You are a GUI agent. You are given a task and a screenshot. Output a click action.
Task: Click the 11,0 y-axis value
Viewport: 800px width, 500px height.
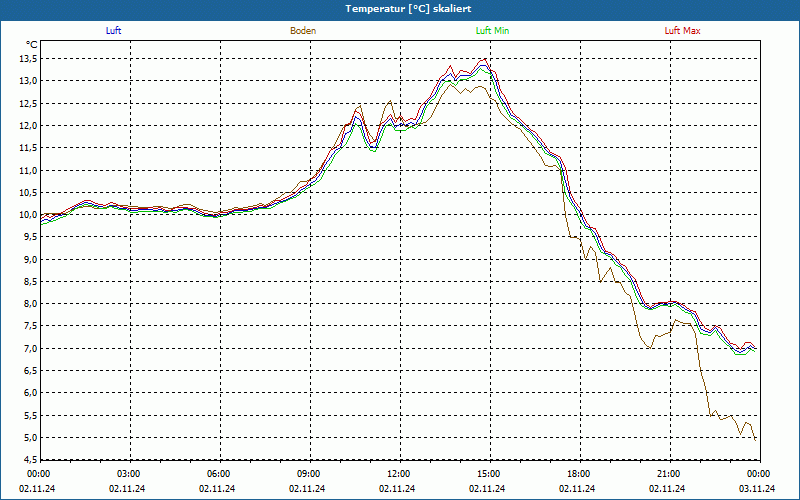click(x=28, y=170)
